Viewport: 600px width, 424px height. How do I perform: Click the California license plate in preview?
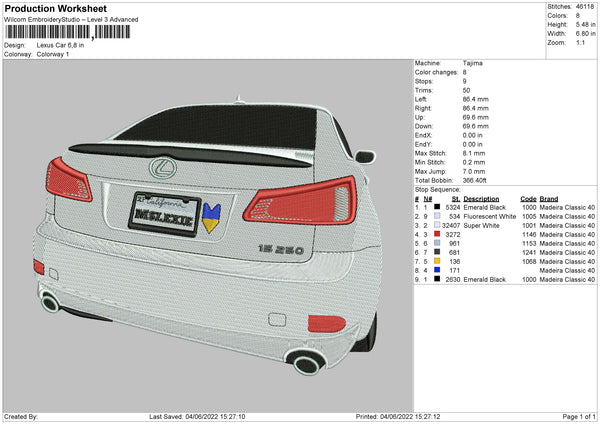165,214
